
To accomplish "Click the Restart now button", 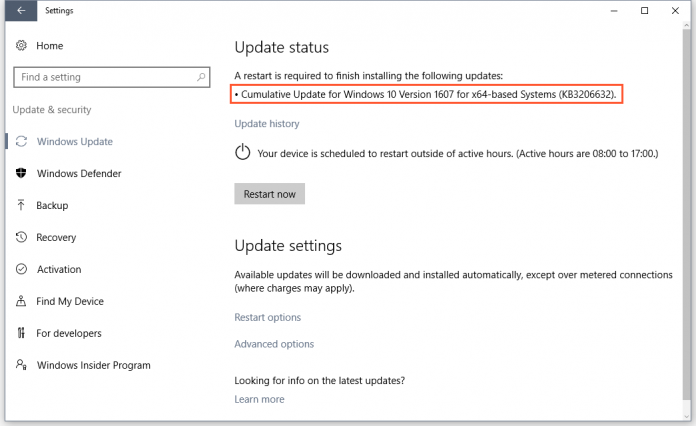I will coord(269,194).
